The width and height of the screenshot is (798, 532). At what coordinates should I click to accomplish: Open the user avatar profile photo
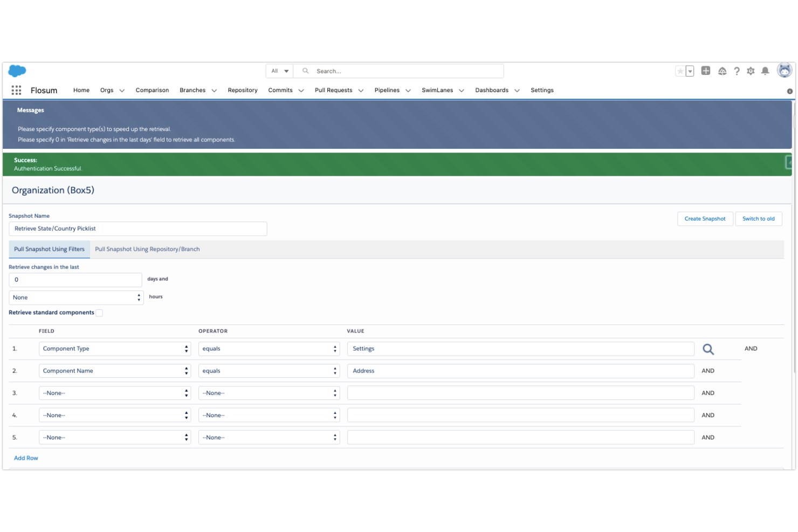click(784, 70)
